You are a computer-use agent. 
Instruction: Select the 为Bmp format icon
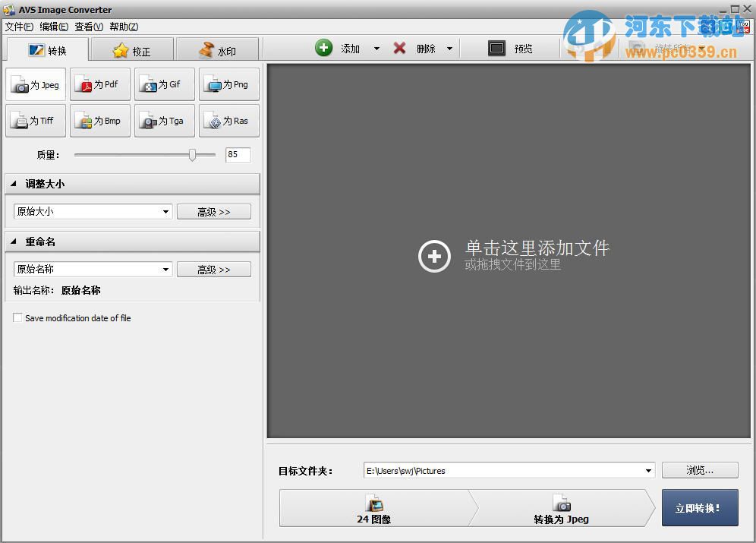tap(99, 120)
